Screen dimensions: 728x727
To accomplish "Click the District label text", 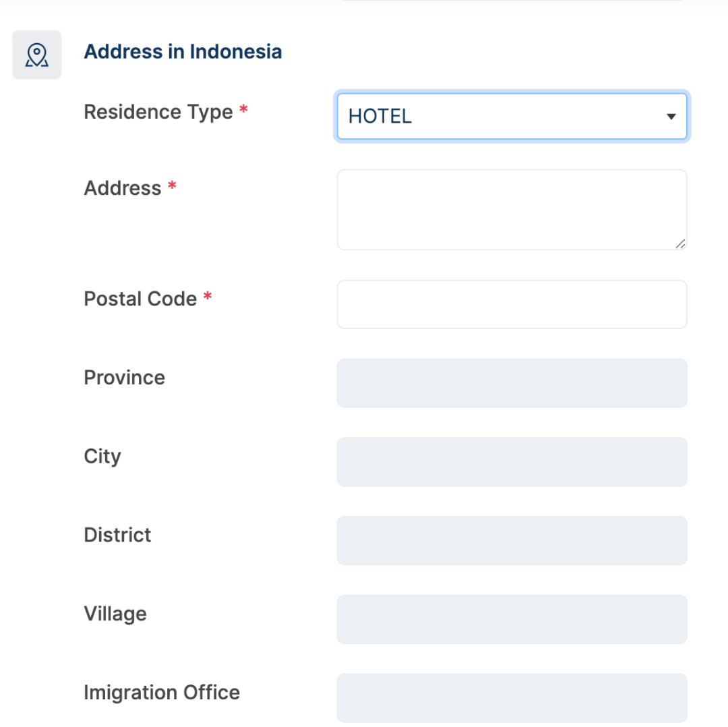I will (x=117, y=535).
